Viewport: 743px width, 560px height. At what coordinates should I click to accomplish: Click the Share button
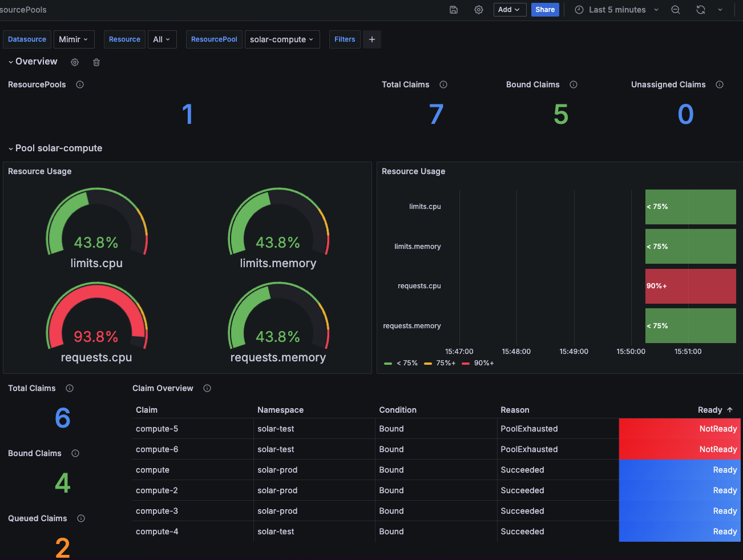click(x=545, y=10)
